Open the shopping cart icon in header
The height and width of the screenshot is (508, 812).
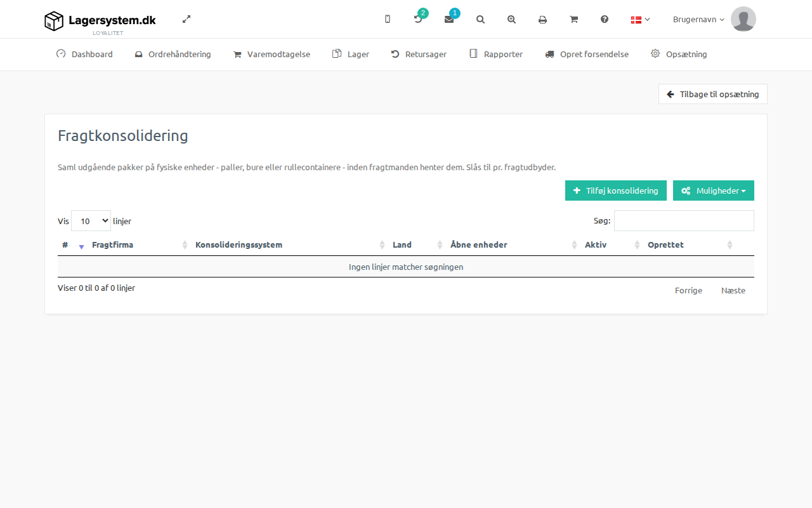click(574, 19)
